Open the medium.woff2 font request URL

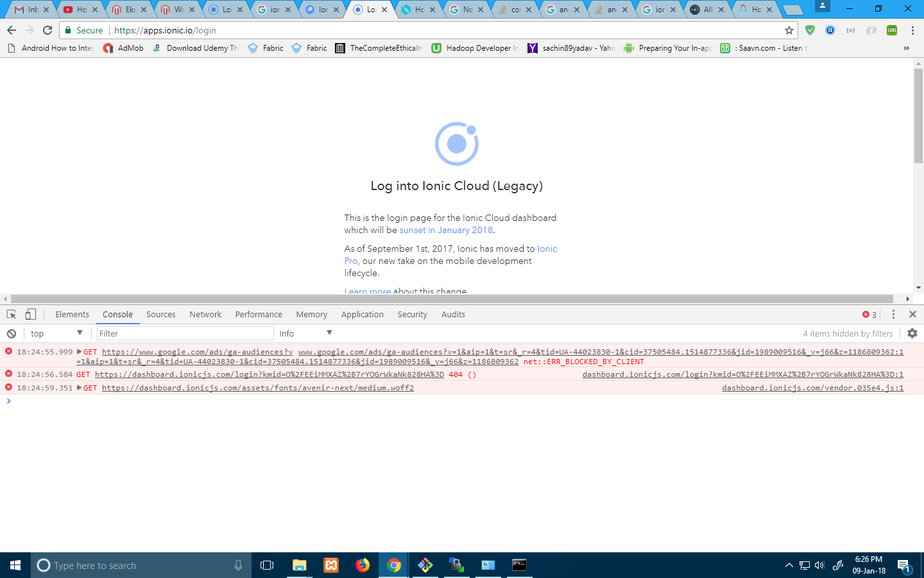point(258,388)
